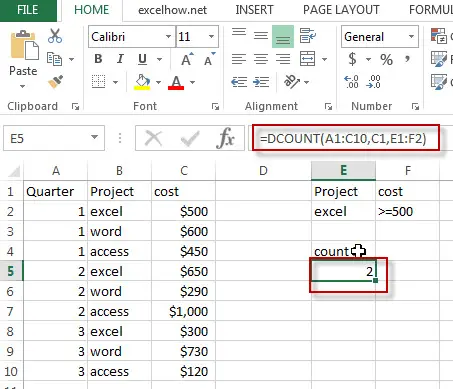453x389 pixels.
Task: Decrease font size with small A icon
Action: pos(210,59)
